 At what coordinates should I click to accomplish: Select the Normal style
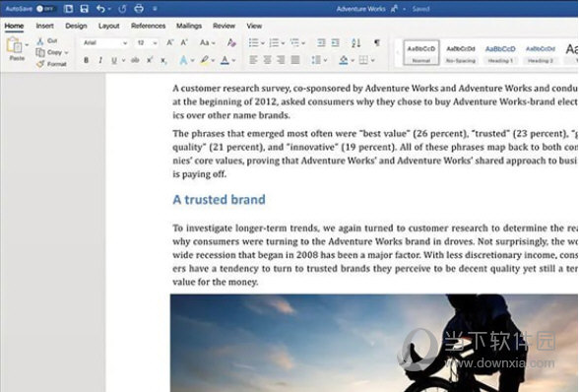421,53
